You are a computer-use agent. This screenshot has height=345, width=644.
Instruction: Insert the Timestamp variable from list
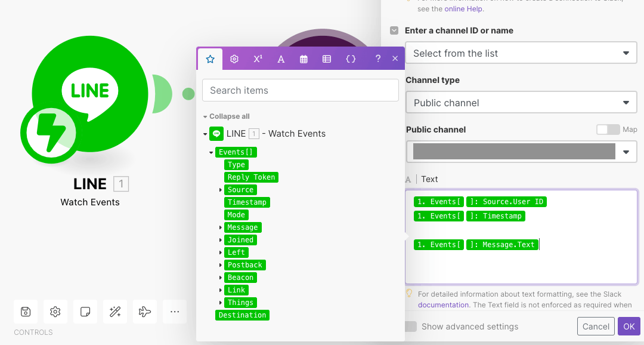tap(247, 202)
